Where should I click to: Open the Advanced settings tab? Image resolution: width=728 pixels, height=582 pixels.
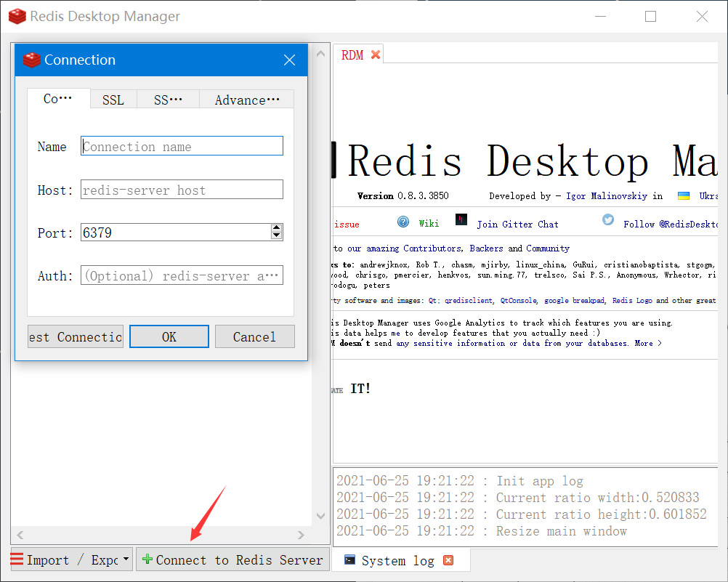(246, 100)
